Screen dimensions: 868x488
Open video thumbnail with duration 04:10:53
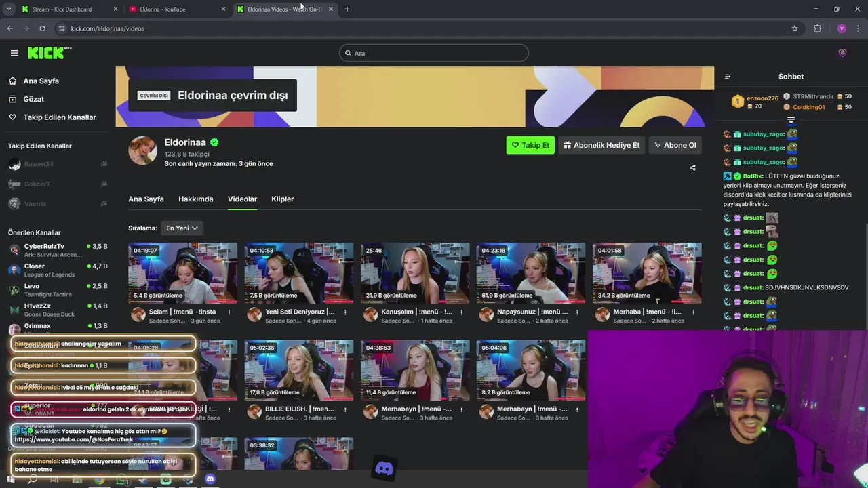pos(299,273)
